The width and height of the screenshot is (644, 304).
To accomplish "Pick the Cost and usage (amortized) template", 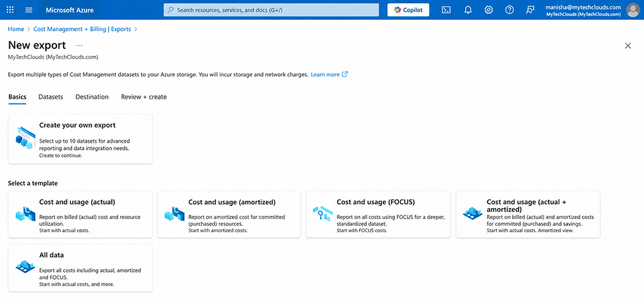I will 229,215.
